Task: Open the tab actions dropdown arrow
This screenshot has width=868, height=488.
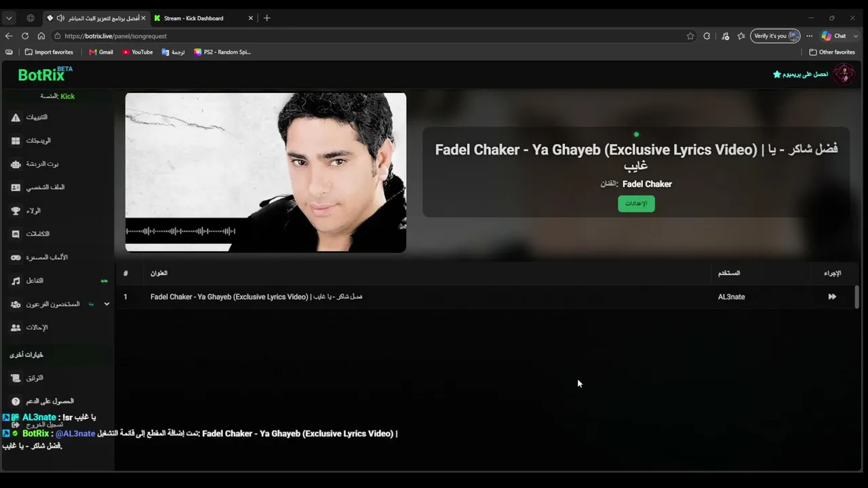Action: 9,18
